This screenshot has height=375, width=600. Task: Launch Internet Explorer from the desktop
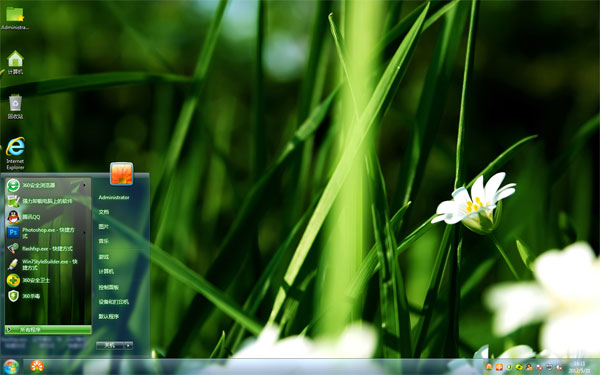[x=15, y=153]
